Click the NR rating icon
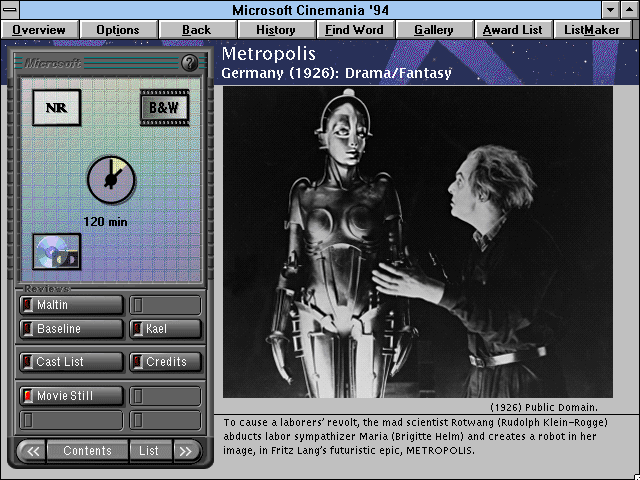640x480 pixels. [x=56, y=108]
